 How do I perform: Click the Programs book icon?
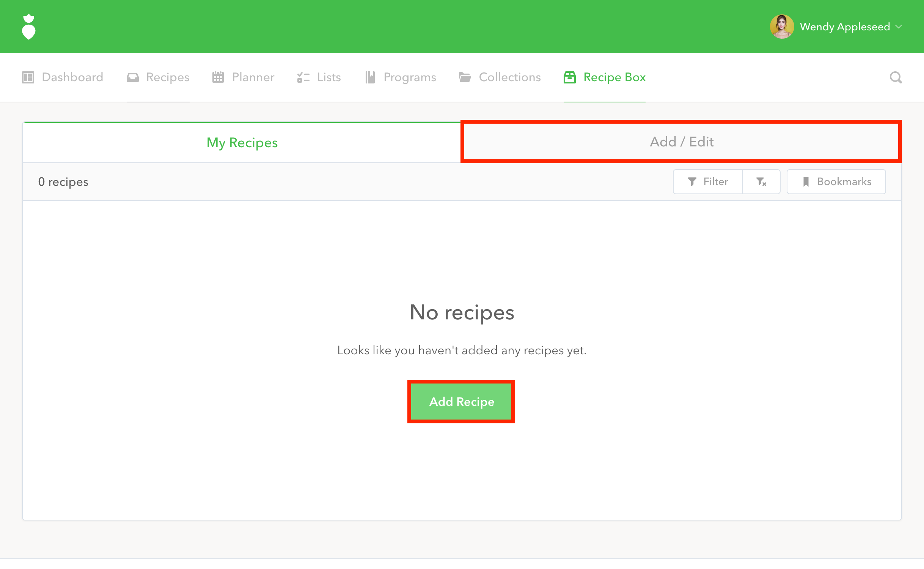tap(370, 77)
